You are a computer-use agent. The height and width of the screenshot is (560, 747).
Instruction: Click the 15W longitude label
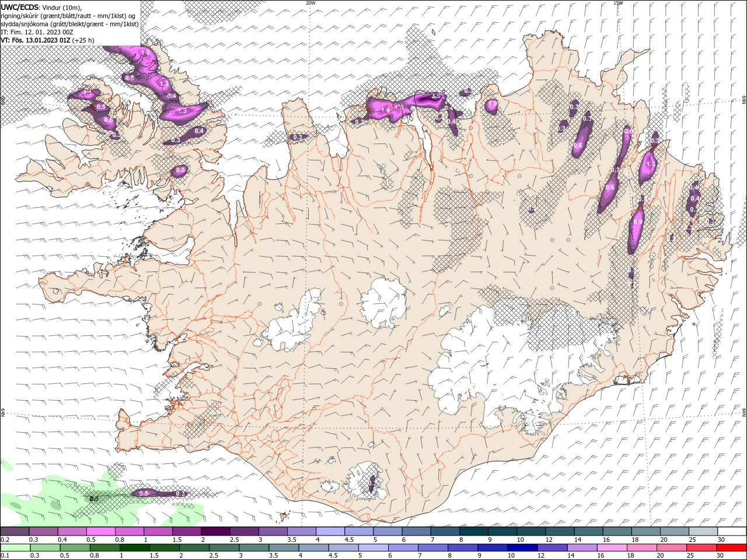coord(618,3)
